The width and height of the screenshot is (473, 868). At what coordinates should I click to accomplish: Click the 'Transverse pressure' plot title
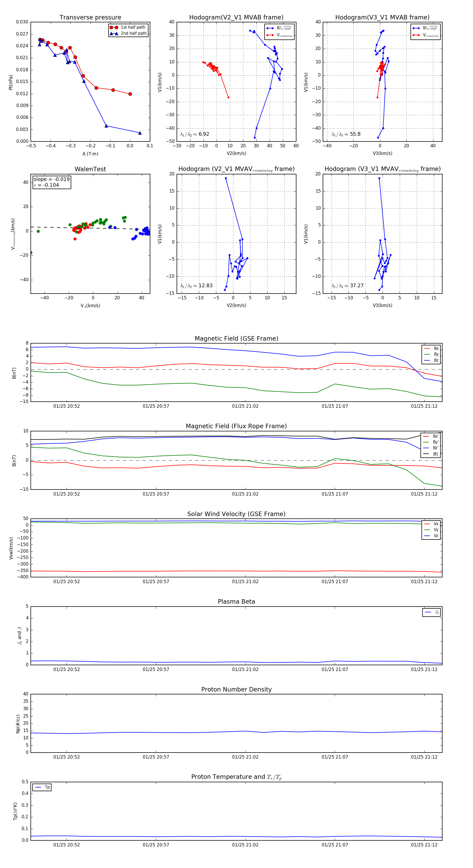pos(90,18)
